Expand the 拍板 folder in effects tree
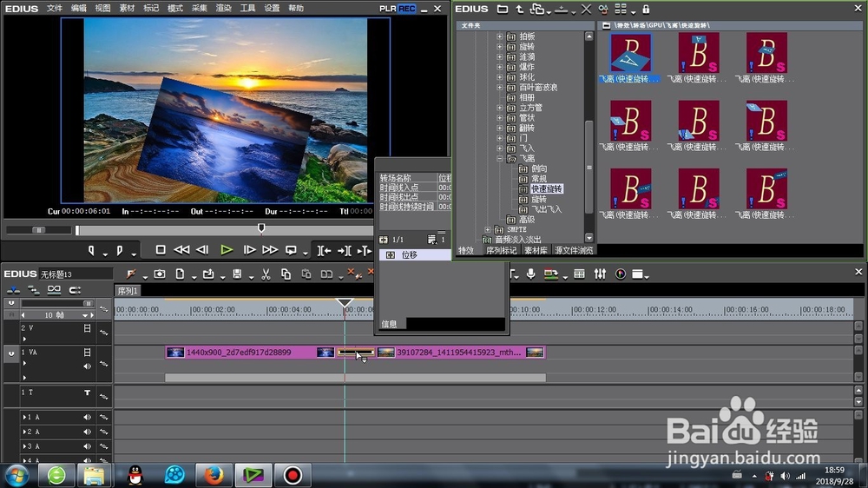The height and width of the screenshot is (488, 868). (x=499, y=36)
